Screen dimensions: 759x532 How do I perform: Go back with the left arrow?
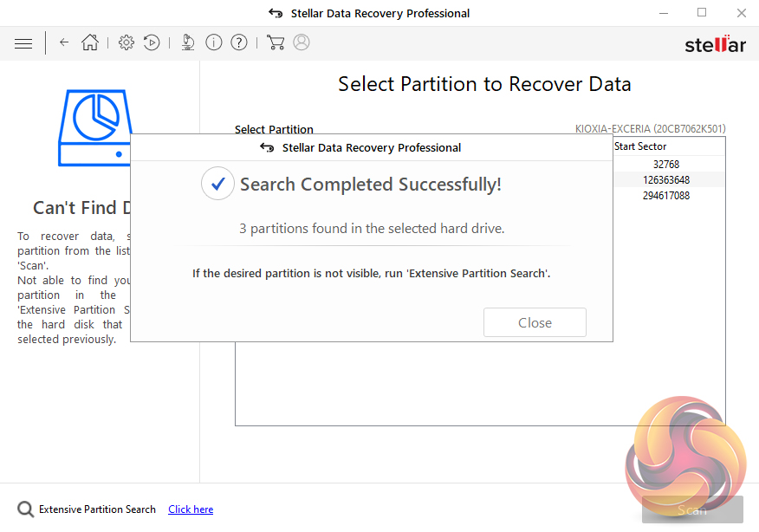(x=64, y=42)
